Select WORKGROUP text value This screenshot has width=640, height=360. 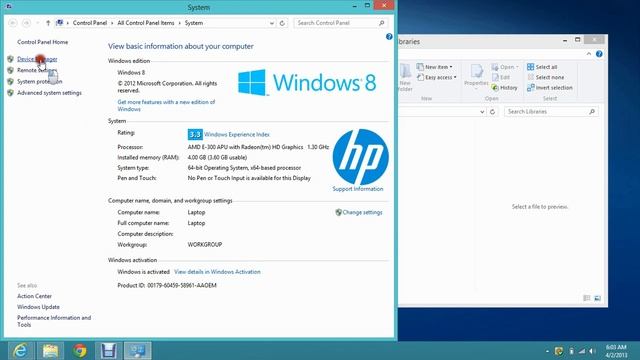205,244
